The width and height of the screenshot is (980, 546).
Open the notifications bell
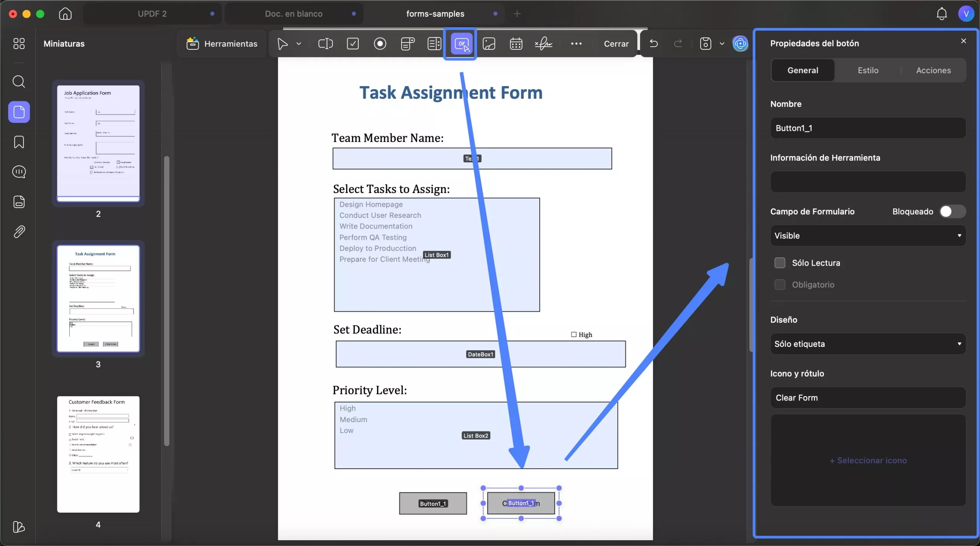942,14
